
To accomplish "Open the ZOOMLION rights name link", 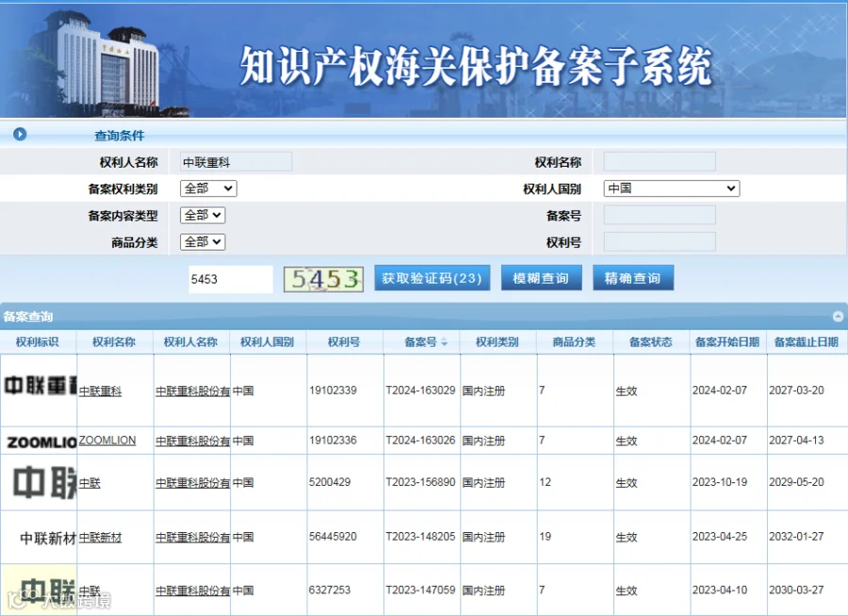I will 107,440.
